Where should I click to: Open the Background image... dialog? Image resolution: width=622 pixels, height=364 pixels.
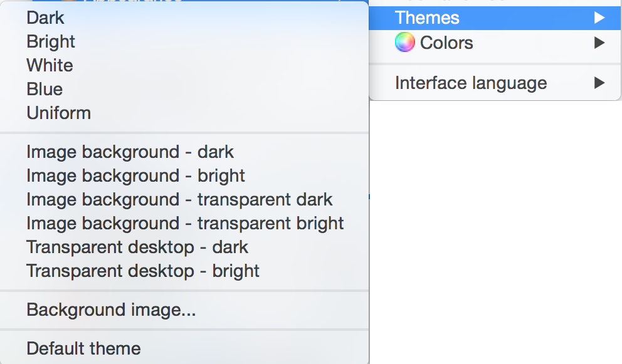point(111,309)
